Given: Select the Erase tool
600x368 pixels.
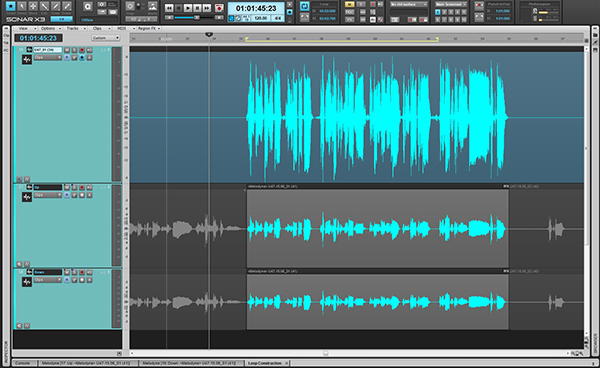Looking at the screenshot, I should [67, 6].
